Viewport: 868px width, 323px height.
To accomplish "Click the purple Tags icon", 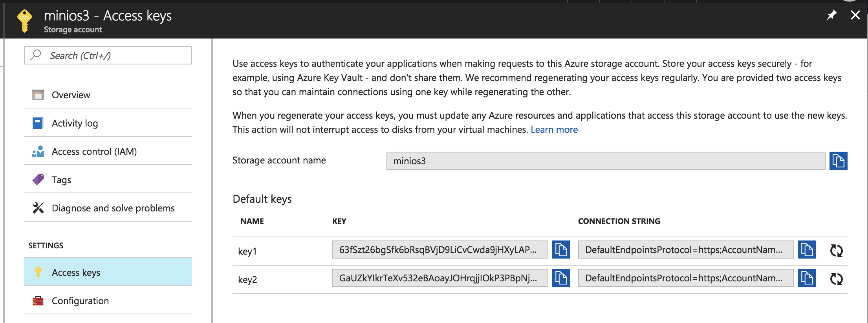I will 38,180.
